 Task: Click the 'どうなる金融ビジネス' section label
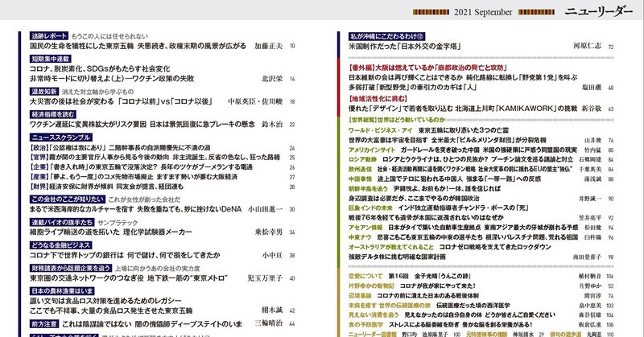[x=61, y=245]
